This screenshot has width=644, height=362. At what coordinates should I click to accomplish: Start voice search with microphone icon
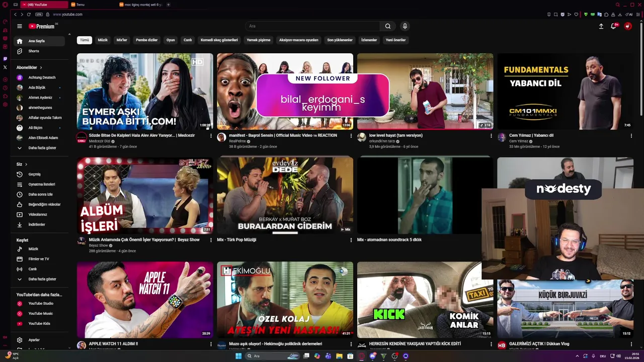point(405,26)
